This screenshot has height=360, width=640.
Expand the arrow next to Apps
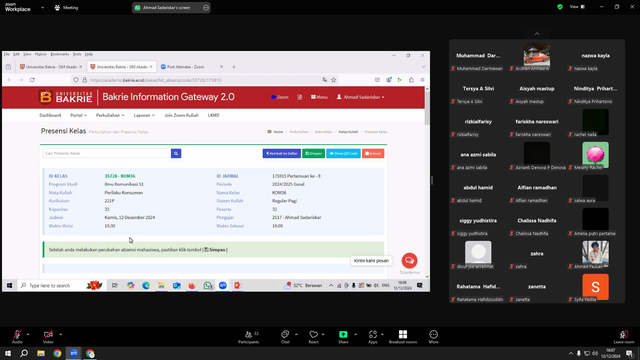[x=382, y=334]
